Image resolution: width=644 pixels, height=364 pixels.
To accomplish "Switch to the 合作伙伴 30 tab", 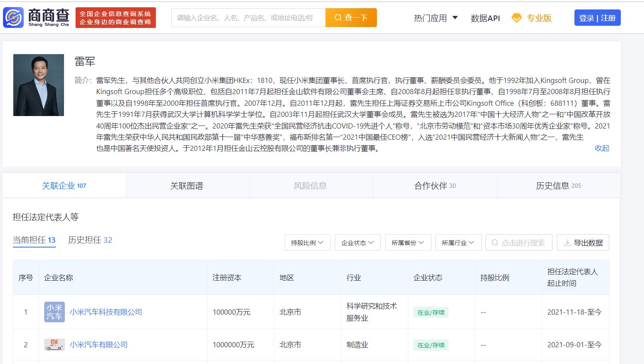I will (x=435, y=186).
